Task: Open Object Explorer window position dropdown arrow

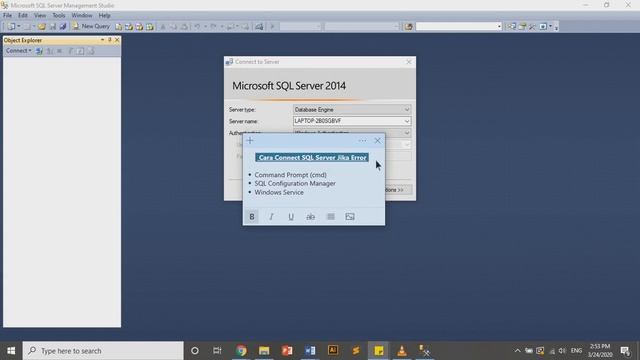Action: point(102,40)
